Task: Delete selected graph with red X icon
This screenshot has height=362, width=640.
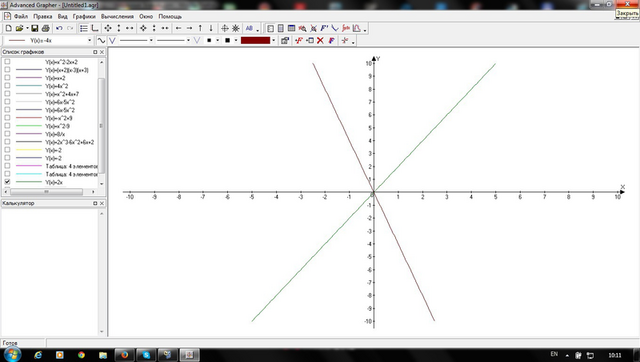Action: coord(320,40)
